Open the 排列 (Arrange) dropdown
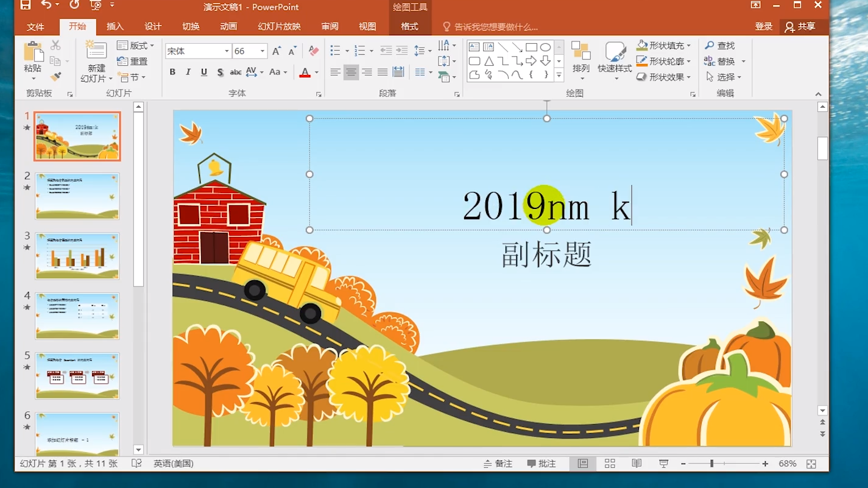 click(x=582, y=61)
